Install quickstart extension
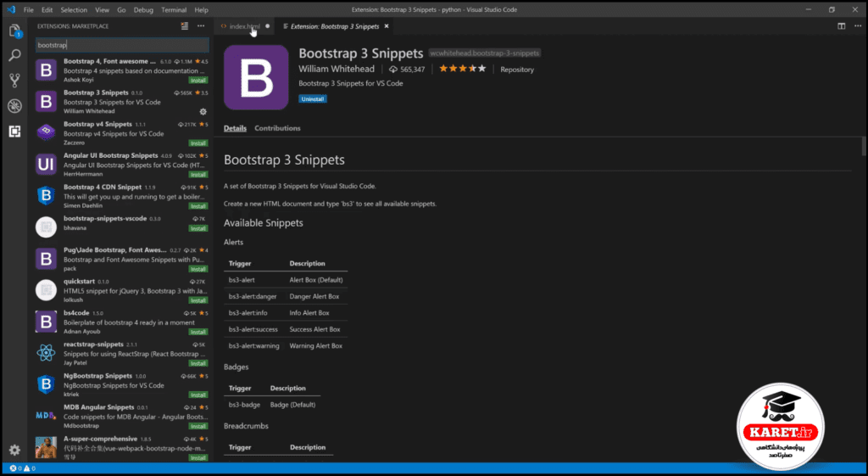Screen dimensions: 868x476 [198, 300]
